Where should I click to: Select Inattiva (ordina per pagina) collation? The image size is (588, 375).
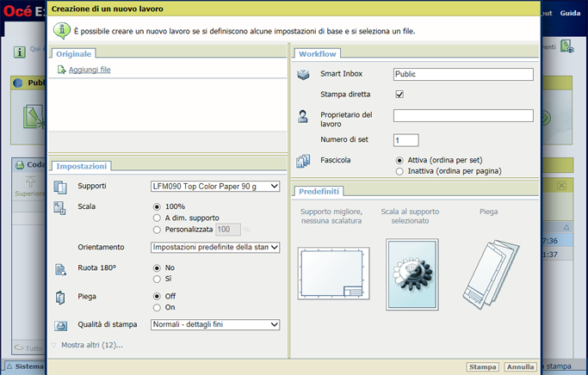click(399, 171)
